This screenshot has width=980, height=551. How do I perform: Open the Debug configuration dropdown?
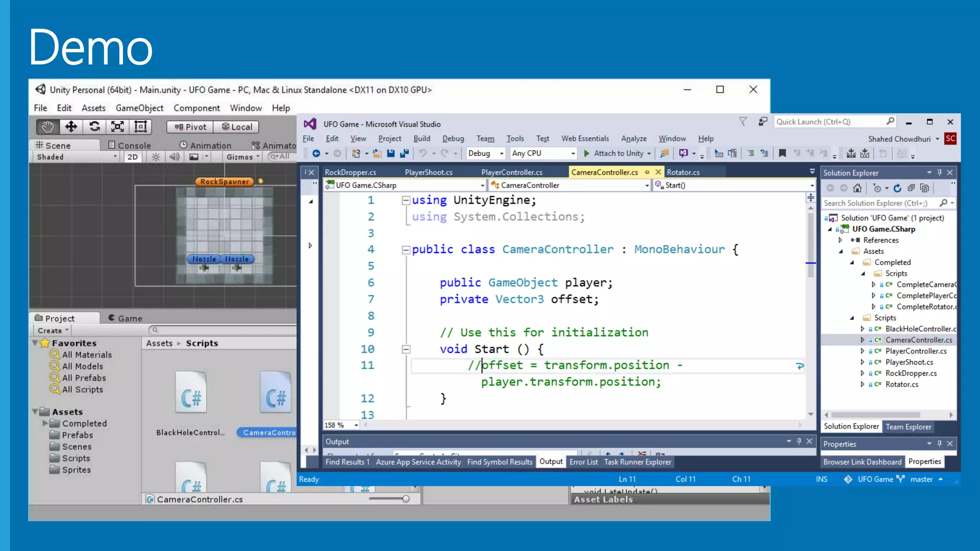pos(486,154)
